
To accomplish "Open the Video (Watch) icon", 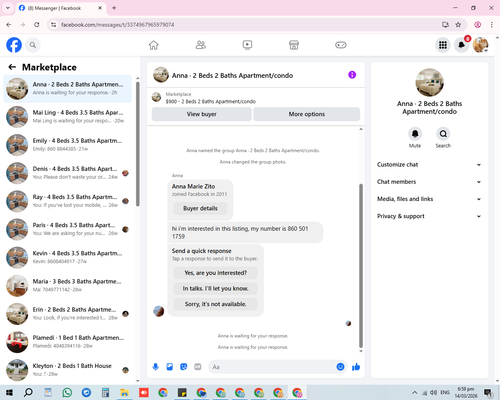I will 247,45.
